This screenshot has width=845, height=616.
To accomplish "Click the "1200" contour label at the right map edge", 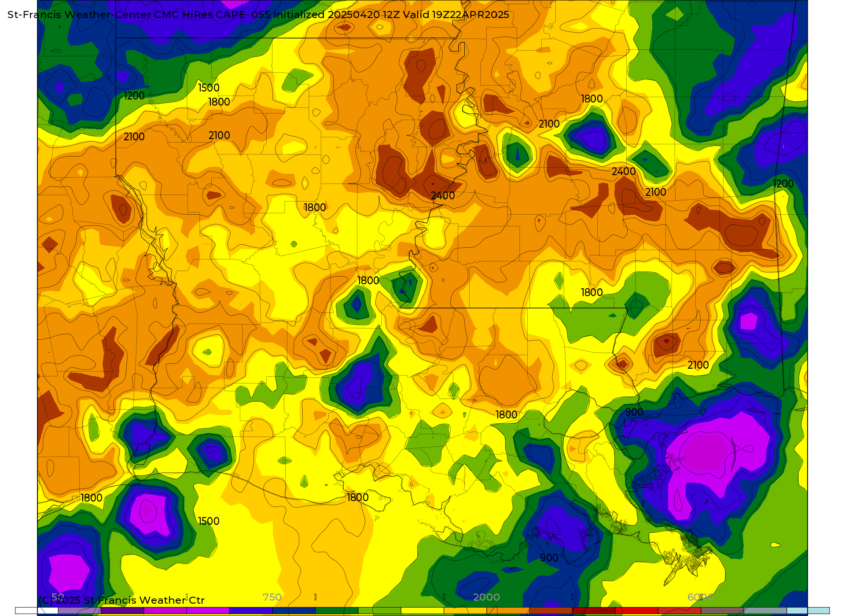I will click(x=783, y=184).
